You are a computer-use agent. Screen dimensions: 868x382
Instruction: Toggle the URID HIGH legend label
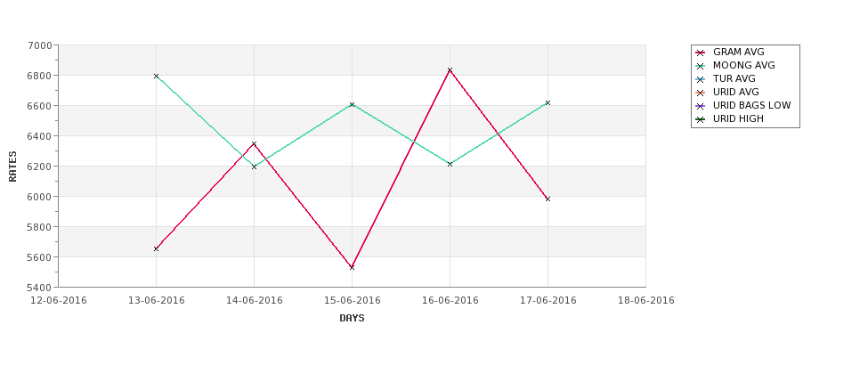coord(738,118)
